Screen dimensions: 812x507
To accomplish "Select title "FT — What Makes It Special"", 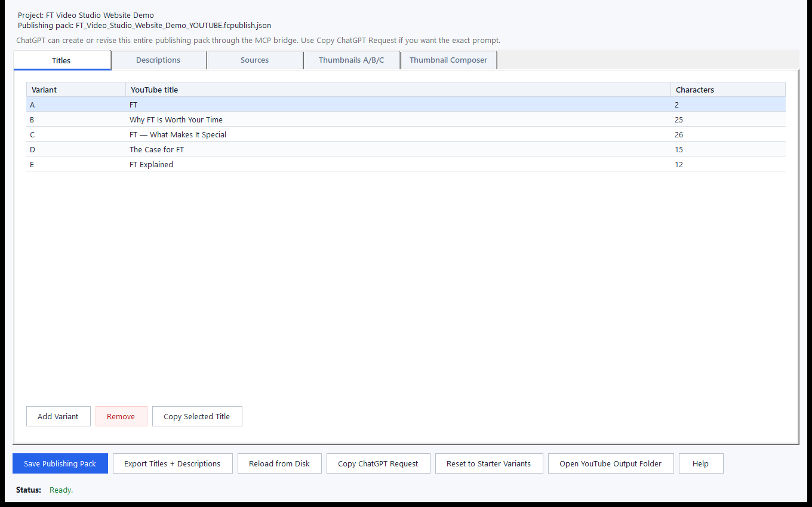I will tap(178, 134).
